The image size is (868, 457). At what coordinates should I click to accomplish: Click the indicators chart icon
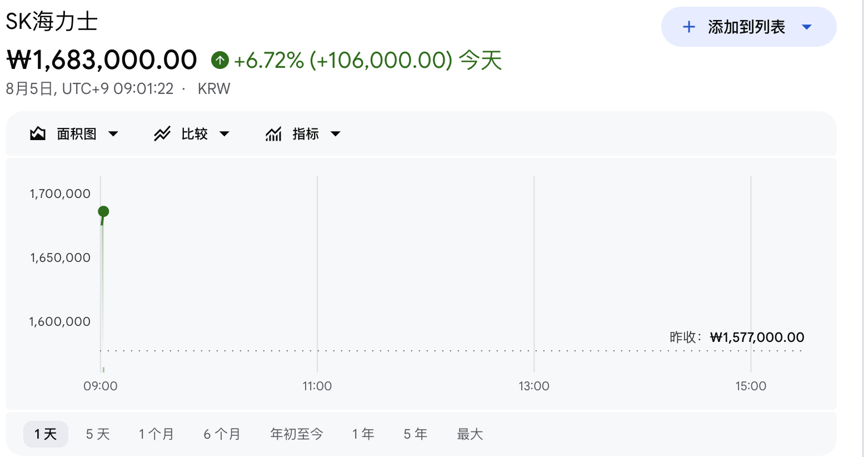point(273,133)
